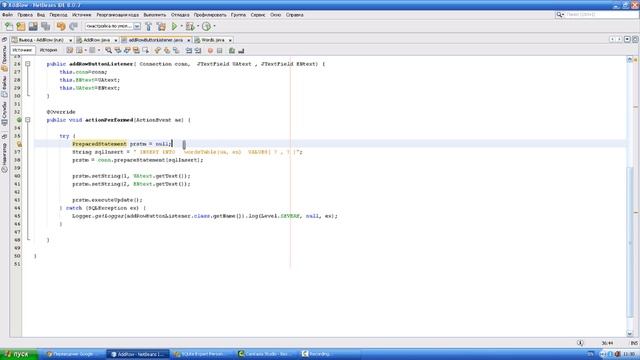Viewport: 640px width, 360px height.
Task: Click the Save All icon
Action: (x=46, y=27)
